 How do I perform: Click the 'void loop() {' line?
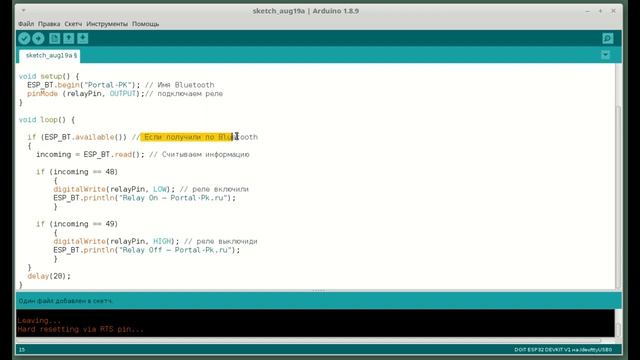point(47,120)
